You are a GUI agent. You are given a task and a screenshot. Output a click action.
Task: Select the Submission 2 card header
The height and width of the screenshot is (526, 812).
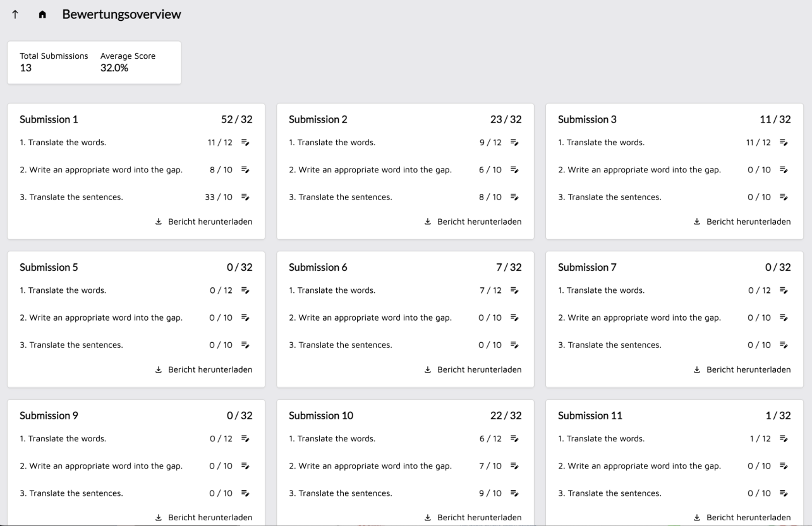pyautogui.click(x=318, y=119)
